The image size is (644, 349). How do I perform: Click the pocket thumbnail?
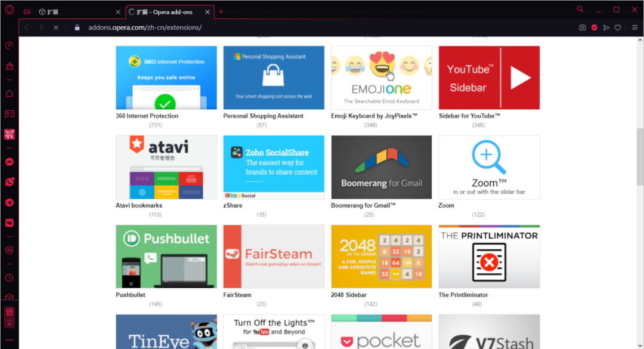point(382,332)
